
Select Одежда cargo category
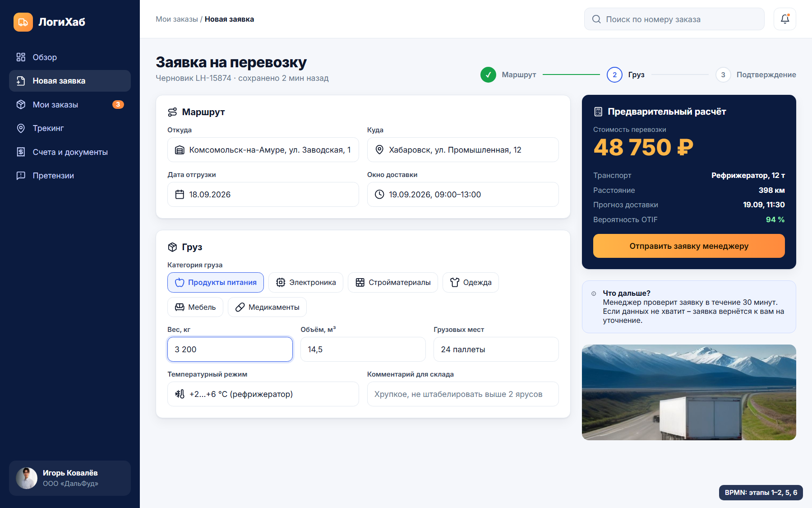(471, 282)
